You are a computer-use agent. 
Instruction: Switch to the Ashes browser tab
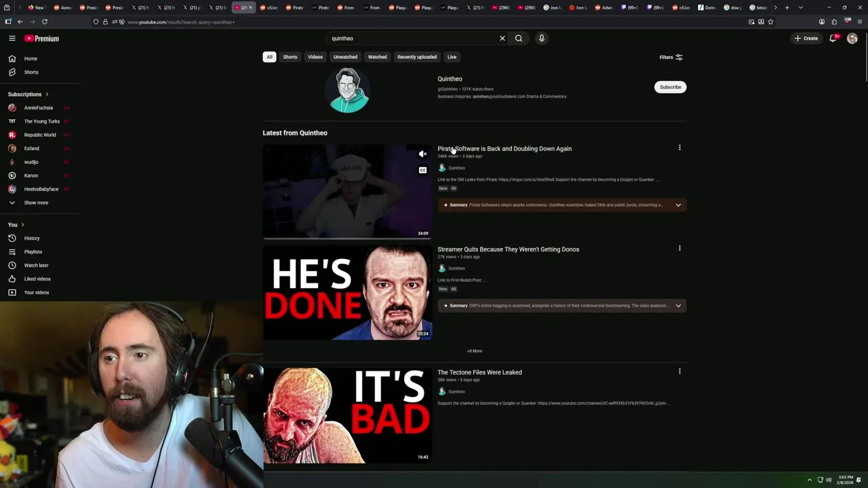604,7
